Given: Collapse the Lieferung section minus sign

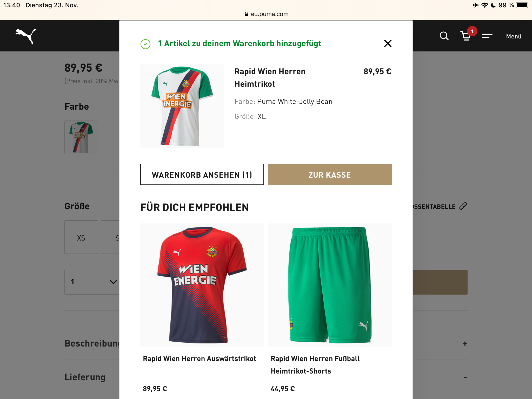Looking at the screenshot, I should click(x=465, y=377).
